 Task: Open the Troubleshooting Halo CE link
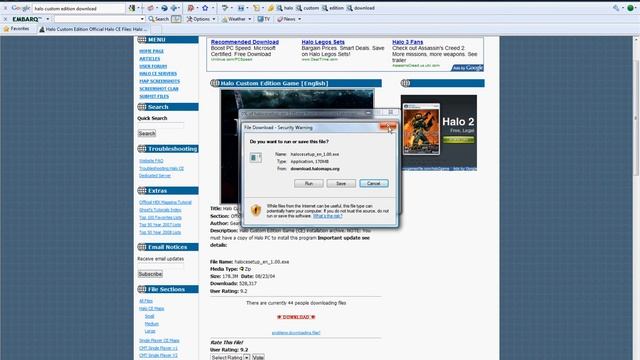click(161, 168)
